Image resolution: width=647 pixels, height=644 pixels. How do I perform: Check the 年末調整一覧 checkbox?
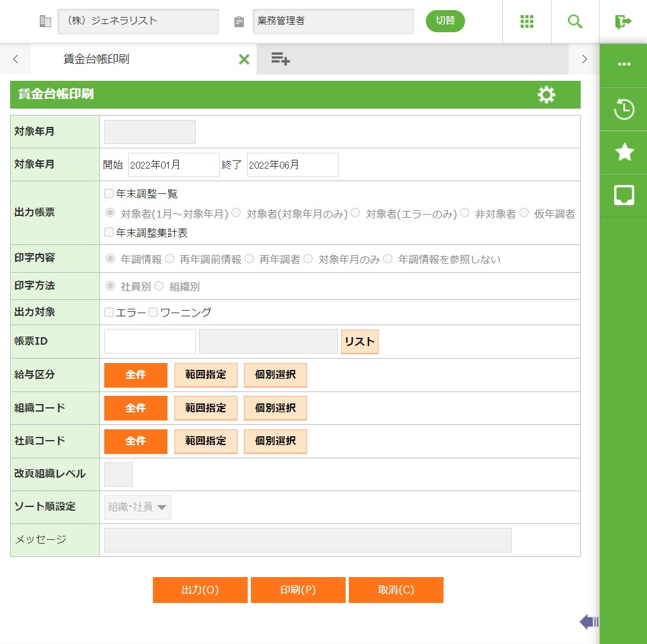pyautogui.click(x=109, y=194)
